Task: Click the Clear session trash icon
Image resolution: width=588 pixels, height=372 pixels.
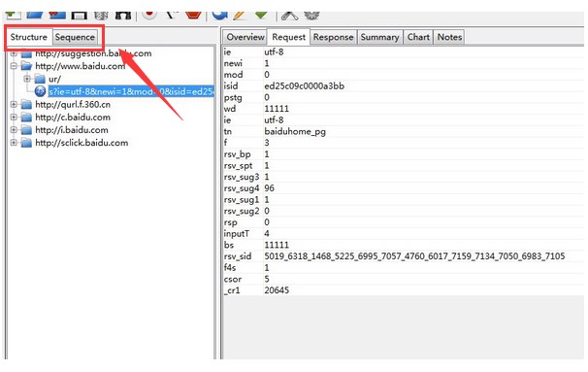Action: point(101,15)
